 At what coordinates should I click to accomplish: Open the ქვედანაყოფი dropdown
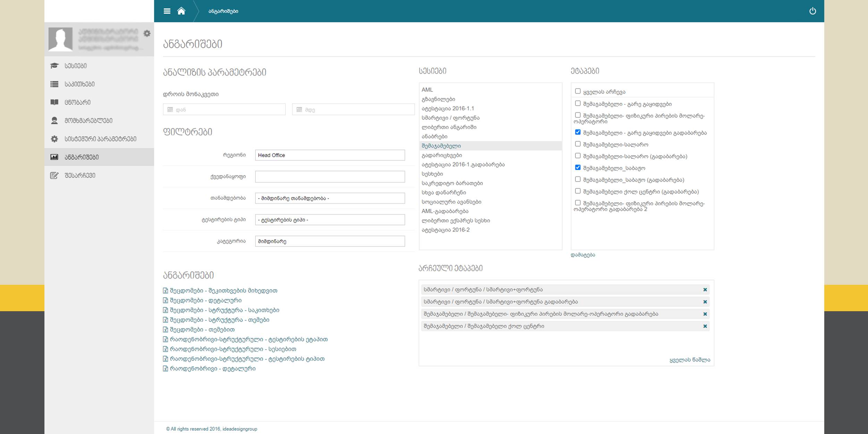click(330, 177)
